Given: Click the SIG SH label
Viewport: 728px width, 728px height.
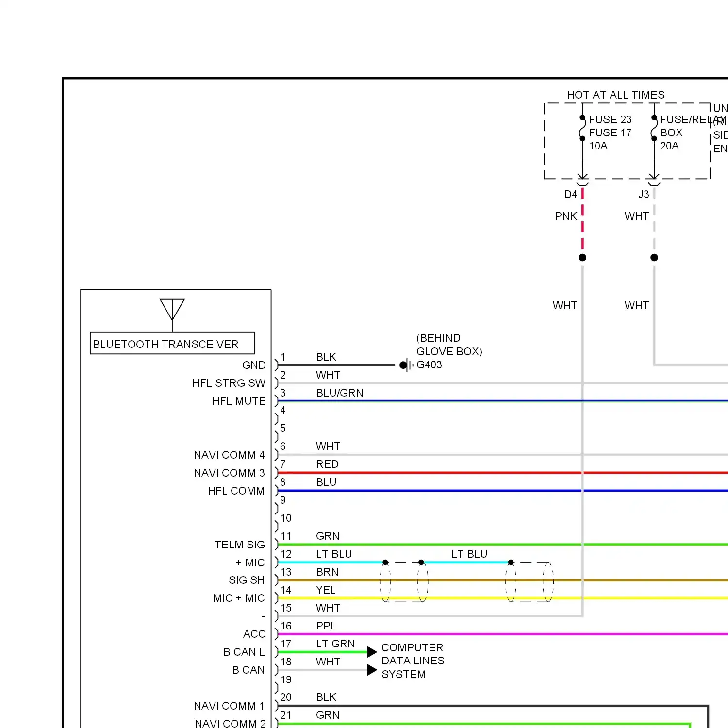Looking at the screenshot, I should point(247,580).
